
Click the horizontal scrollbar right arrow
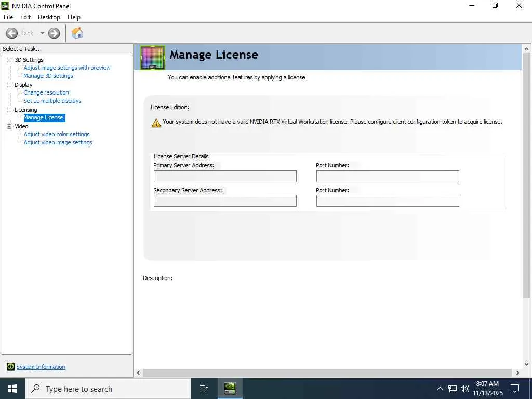coord(518,373)
